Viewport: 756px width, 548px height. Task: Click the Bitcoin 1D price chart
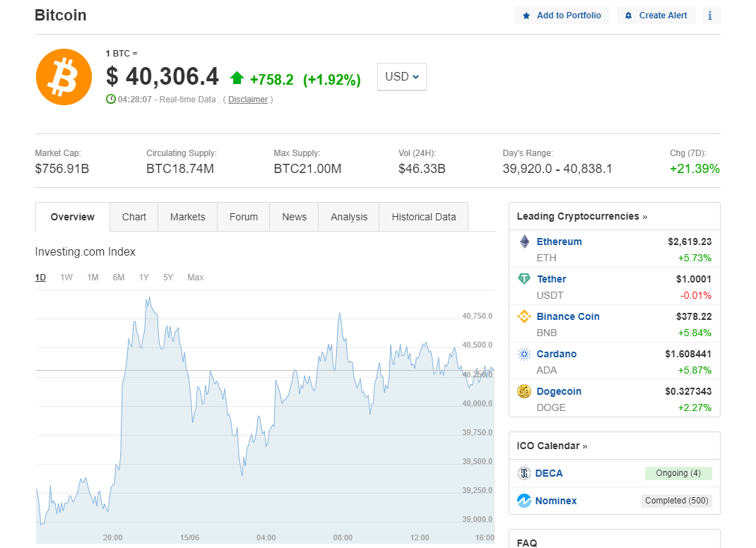(x=265, y=417)
